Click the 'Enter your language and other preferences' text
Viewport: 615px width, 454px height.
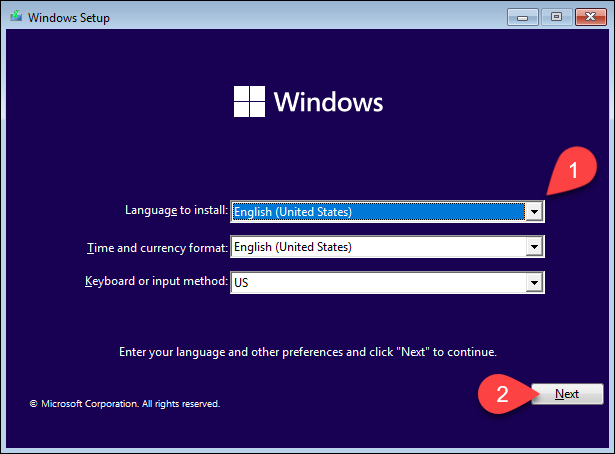(x=308, y=352)
